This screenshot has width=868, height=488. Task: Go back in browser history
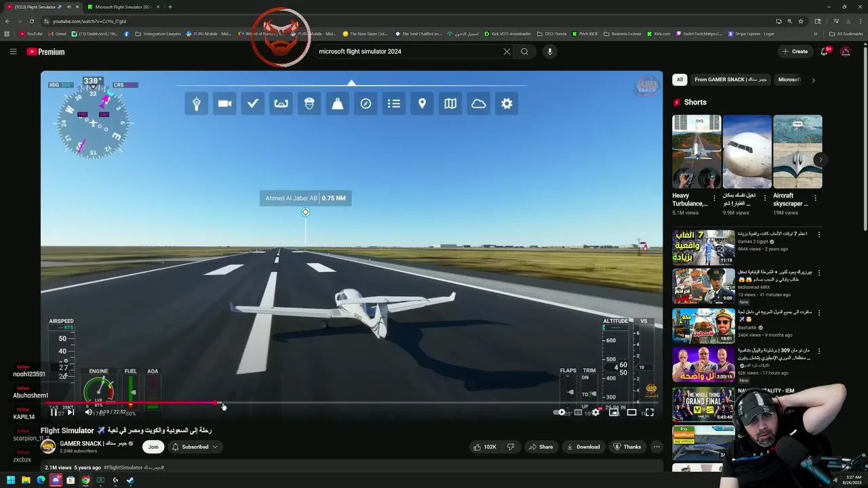[7, 21]
